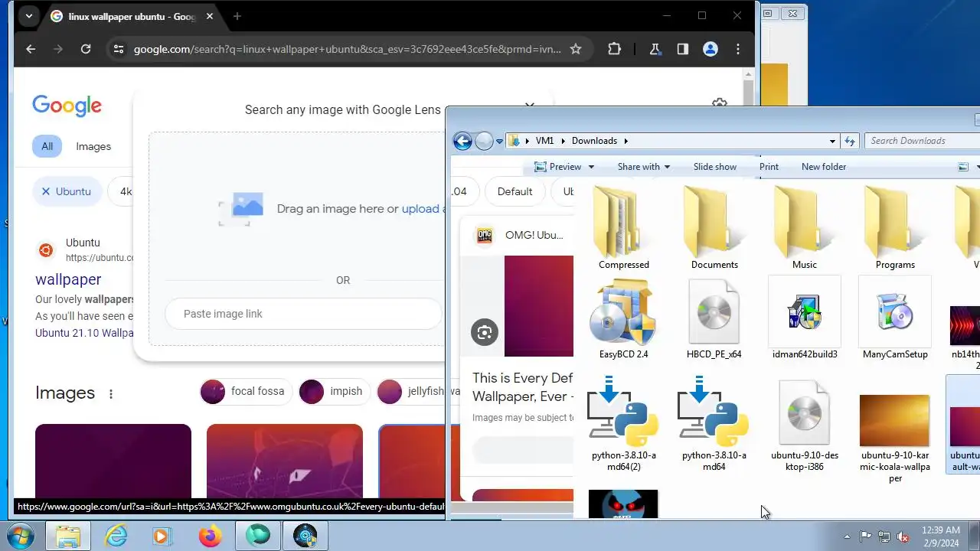The image size is (980, 551).
Task: Select the Compressed folder
Action: coord(623,228)
